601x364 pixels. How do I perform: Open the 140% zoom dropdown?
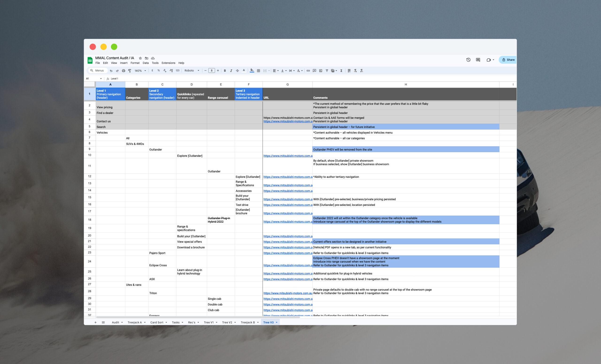pyautogui.click(x=140, y=71)
